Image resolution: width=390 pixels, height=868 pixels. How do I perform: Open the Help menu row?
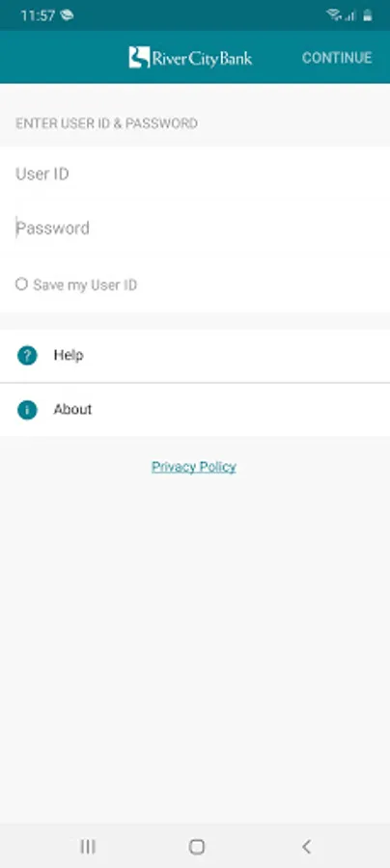(195, 355)
